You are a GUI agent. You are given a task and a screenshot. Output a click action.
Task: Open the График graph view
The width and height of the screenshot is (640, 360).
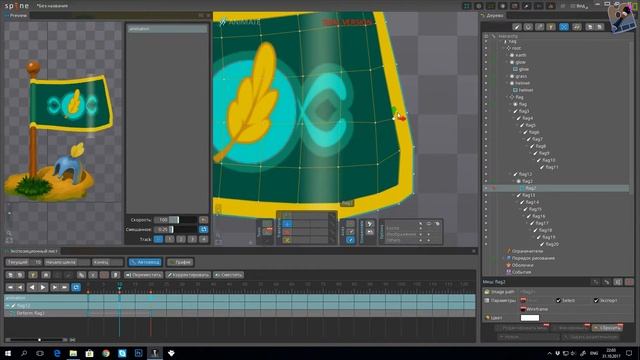180,262
